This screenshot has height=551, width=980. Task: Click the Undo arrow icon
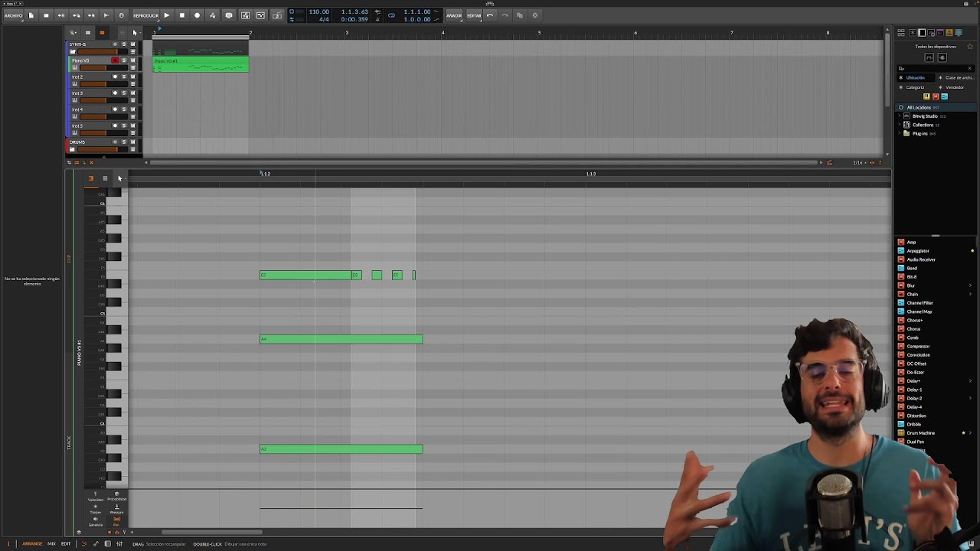point(490,15)
